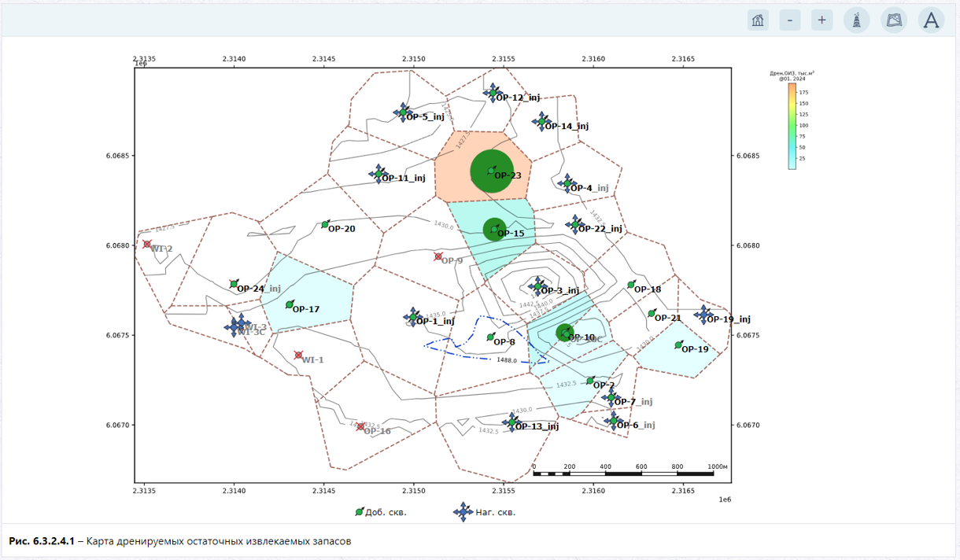Reset map view with the home icon
Screen dimensions: 960x560
tap(758, 20)
